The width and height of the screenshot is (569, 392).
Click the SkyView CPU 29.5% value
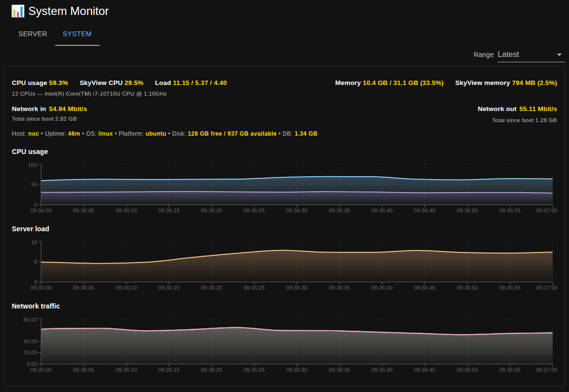pos(134,83)
